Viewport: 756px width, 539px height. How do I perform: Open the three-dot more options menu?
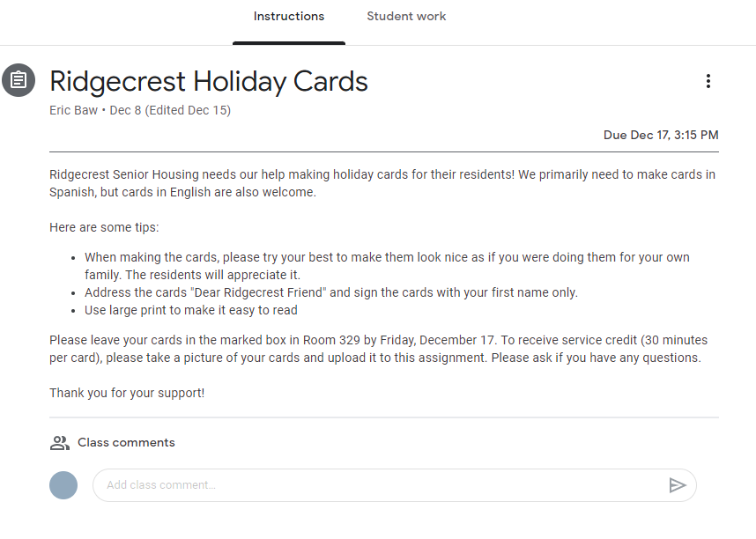click(708, 81)
